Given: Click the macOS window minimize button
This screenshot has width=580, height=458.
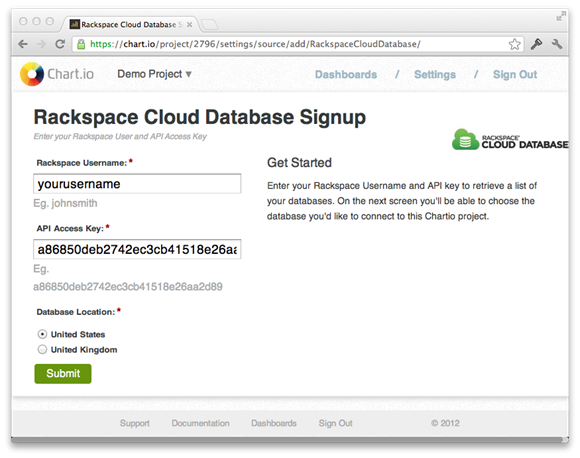Looking at the screenshot, I should coord(36,21).
